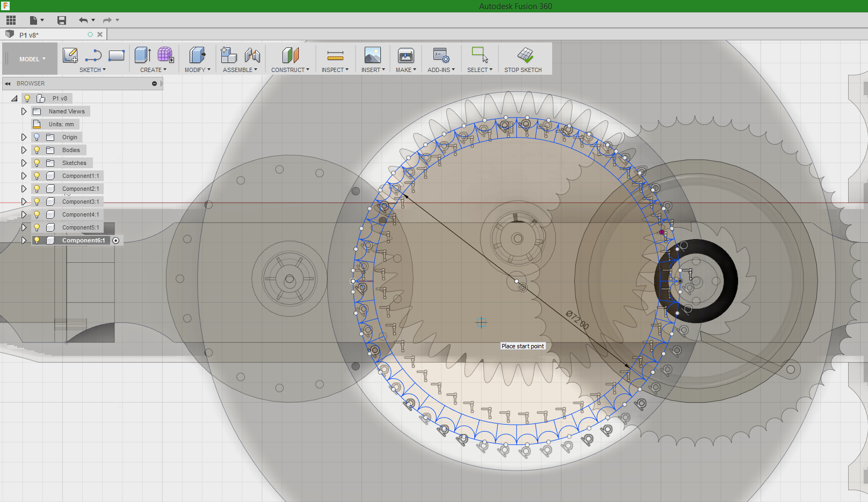Viewport: 868px width, 502px height.
Task: Click the Redo arrow
Action: [x=107, y=20]
